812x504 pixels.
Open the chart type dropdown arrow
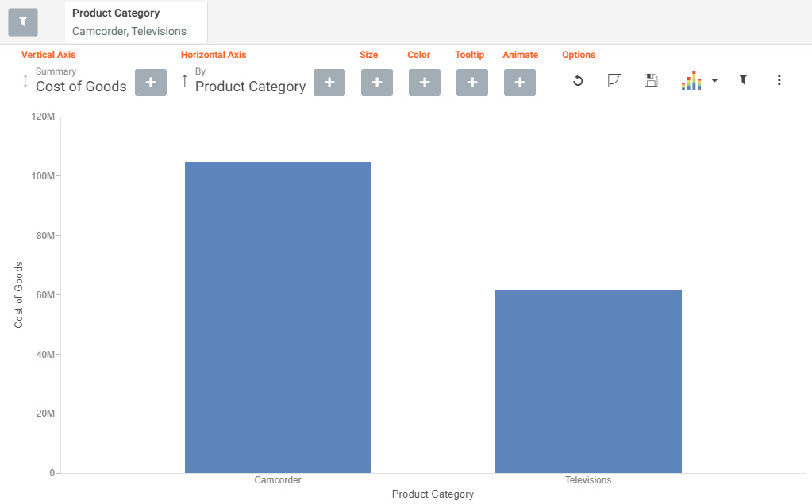click(714, 80)
